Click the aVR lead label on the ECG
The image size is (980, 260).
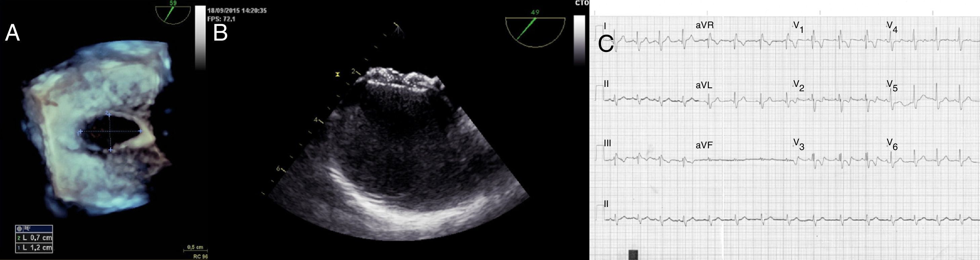705,26
